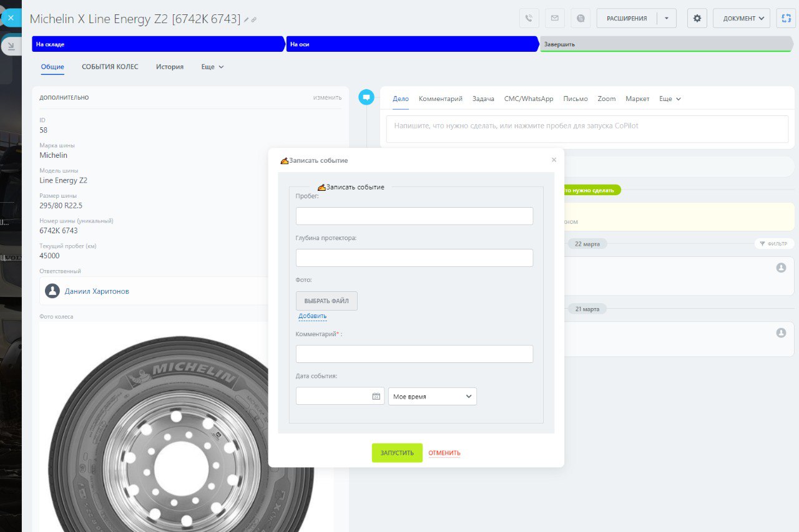The width and height of the screenshot is (799, 532).
Task: Click the ВЫБРАТЬ ФАЙЛ button
Action: point(326,301)
